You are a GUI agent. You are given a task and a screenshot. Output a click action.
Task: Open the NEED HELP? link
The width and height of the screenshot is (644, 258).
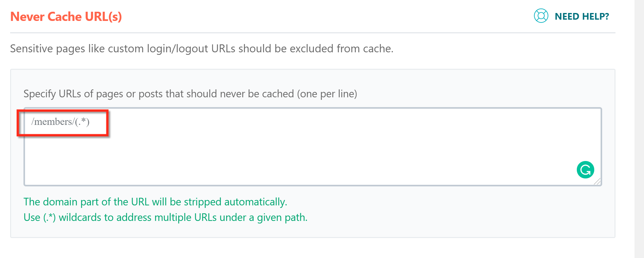[x=582, y=16]
